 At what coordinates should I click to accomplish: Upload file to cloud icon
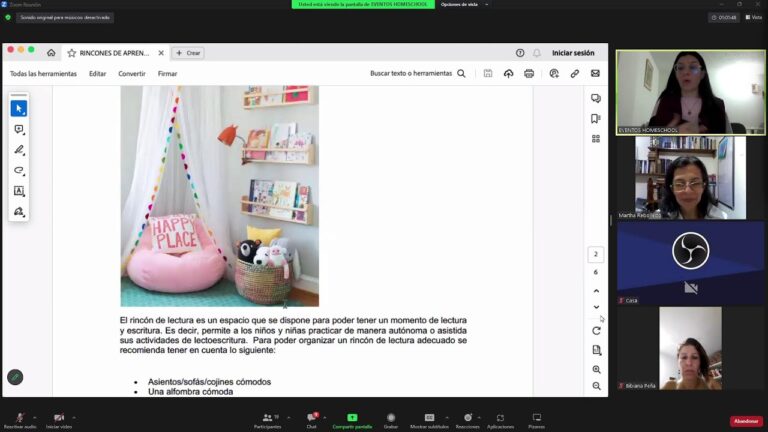pyautogui.click(x=508, y=73)
